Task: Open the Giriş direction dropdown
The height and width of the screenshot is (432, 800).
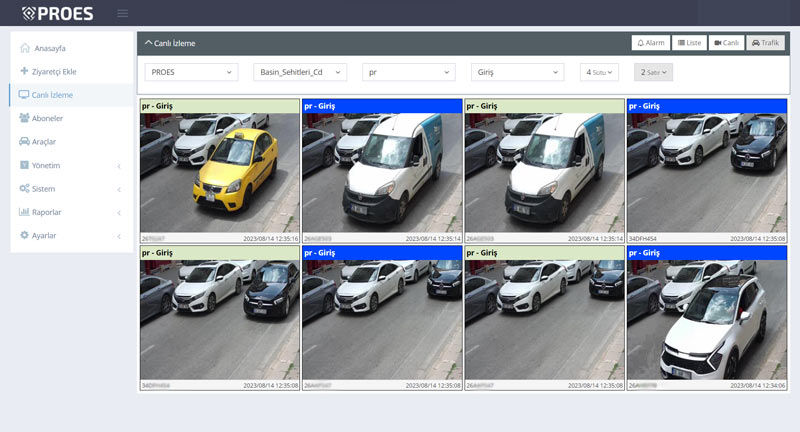Action: 517,72
